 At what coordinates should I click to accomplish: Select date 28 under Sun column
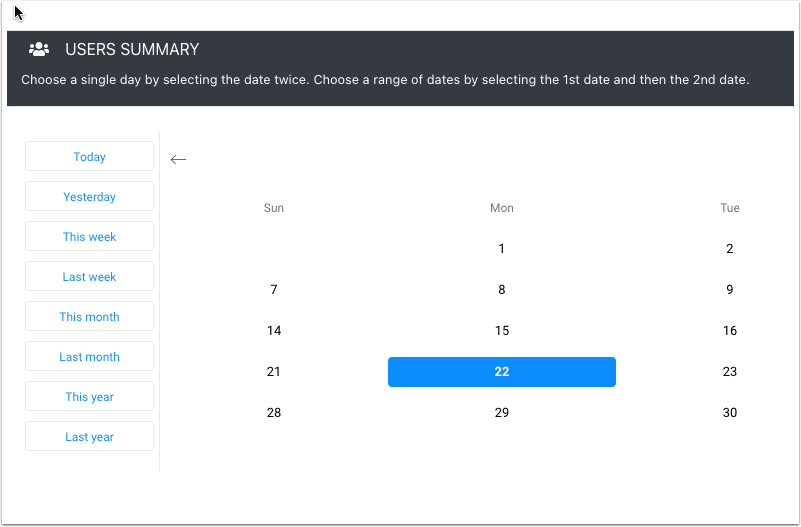[x=274, y=413]
